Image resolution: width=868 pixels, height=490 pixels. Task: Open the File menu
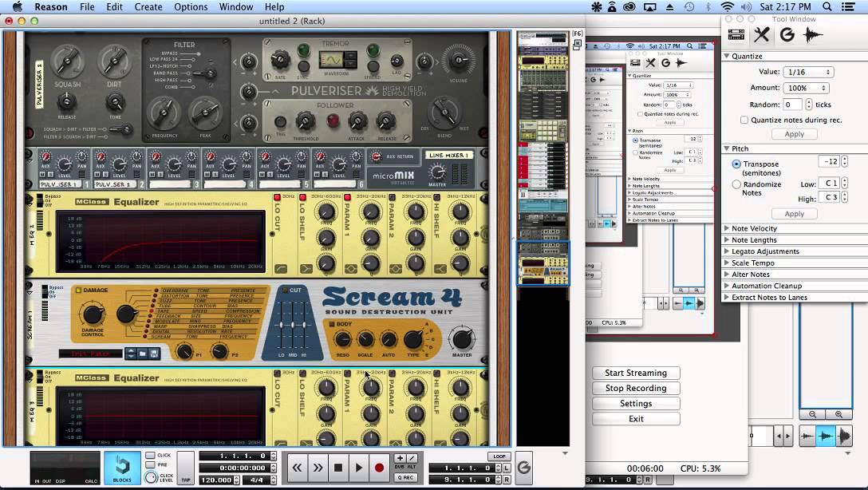click(87, 6)
